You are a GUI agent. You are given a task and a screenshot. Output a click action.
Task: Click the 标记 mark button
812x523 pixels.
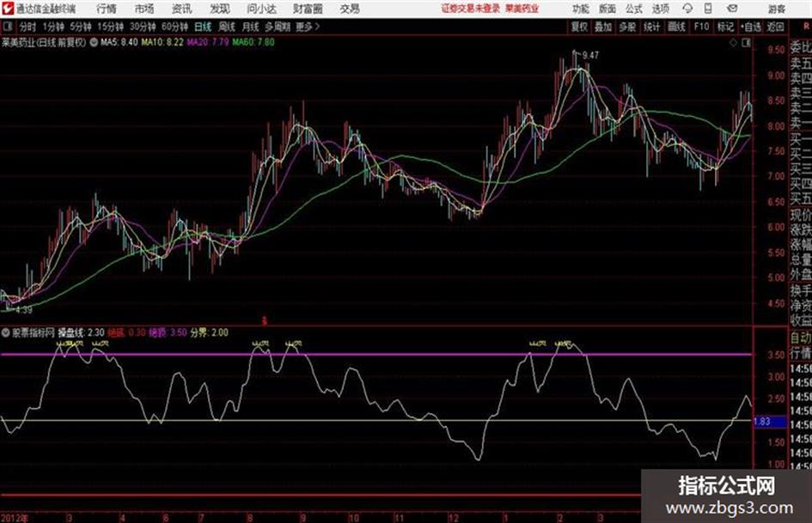[725, 27]
